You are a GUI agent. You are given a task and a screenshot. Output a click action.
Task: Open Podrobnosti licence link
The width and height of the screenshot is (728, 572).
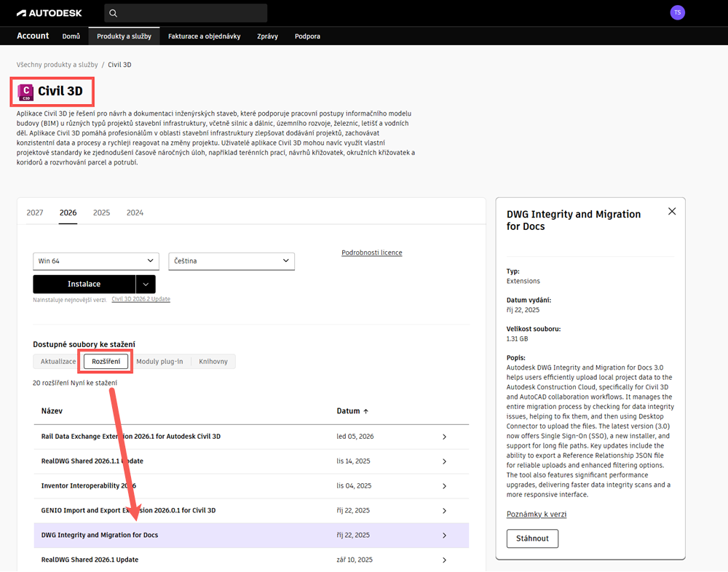(x=372, y=253)
